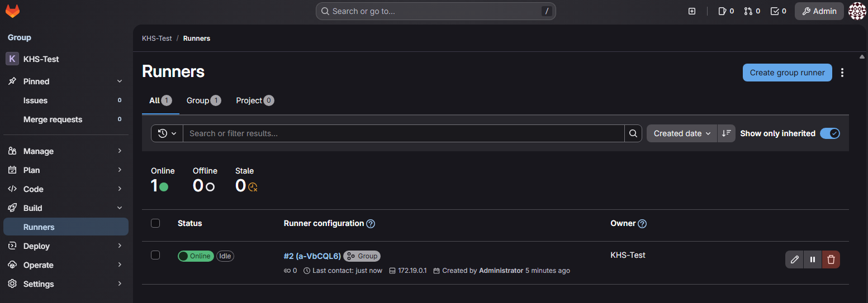The height and width of the screenshot is (303, 868).
Task: Delete runner #2 with trash icon
Action: [x=831, y=259]
